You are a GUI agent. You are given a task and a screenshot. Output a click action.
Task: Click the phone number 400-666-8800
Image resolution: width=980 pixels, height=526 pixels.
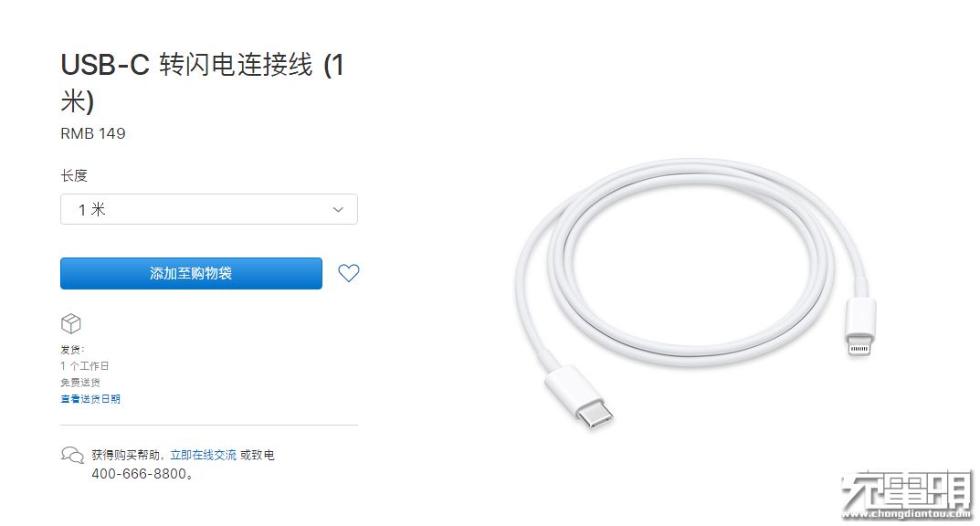click(140, 474)
